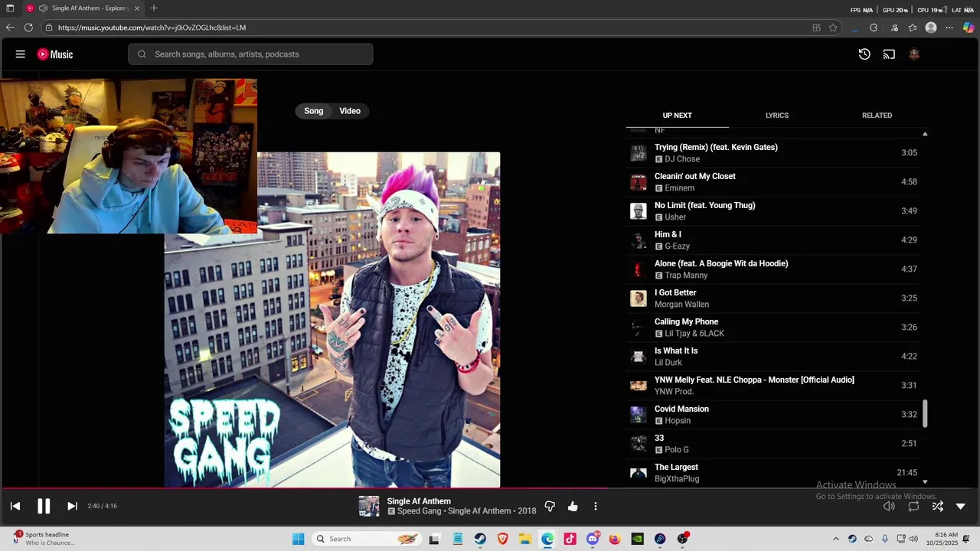The width and height of the screenshot is (980, 551).
Task: Click the Trying (Remix) album thumbnail
Action: (x=638, y=153)
